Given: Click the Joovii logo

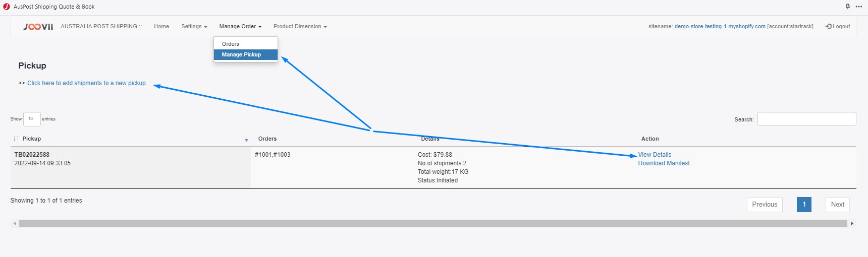Looking at the screenshot, I should 38,27.
